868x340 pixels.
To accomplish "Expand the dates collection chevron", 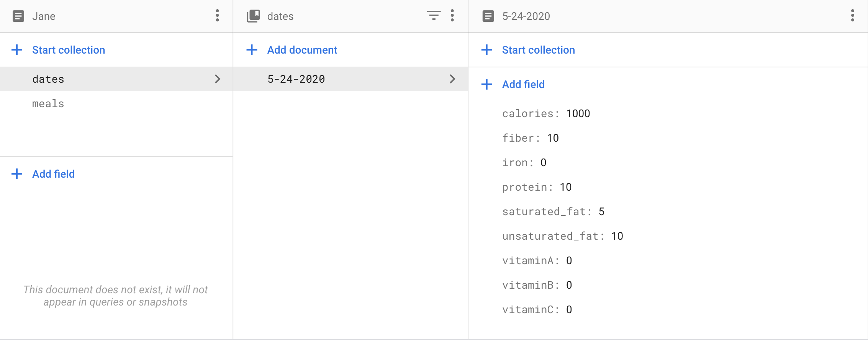I will point(217,79).
